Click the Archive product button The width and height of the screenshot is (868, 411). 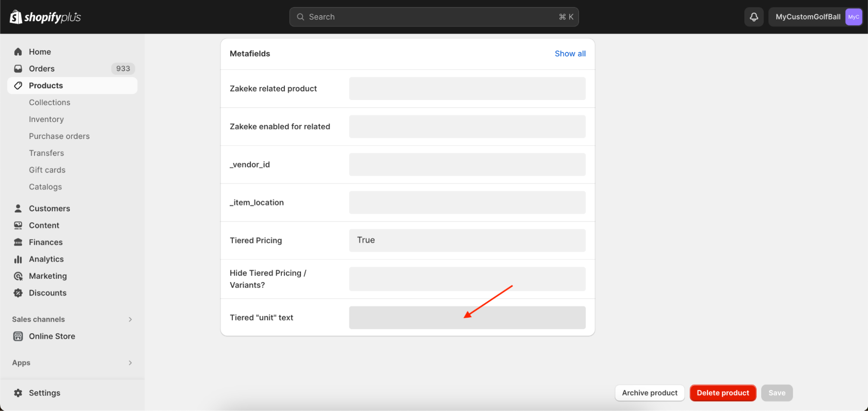(649, 393)
